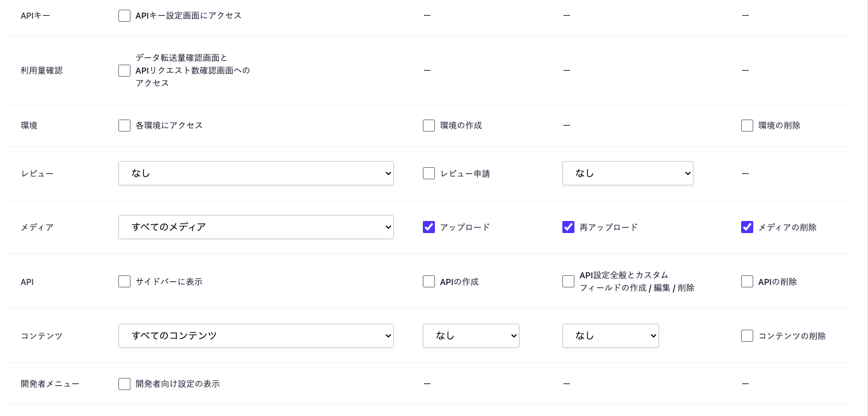Expand the すべてのコンテンツ dropdown

click(256, 336)
